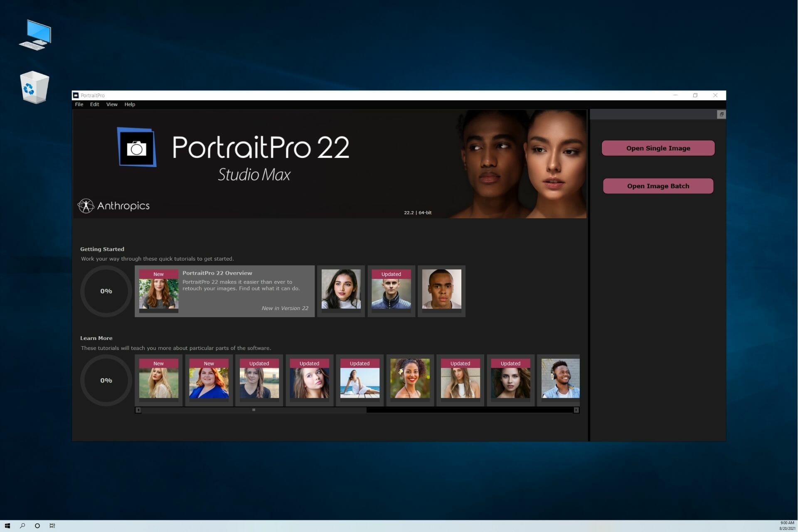Open the New red-haired woman in blue tutorial
798x532 pixels.
(x=209, y=380)
